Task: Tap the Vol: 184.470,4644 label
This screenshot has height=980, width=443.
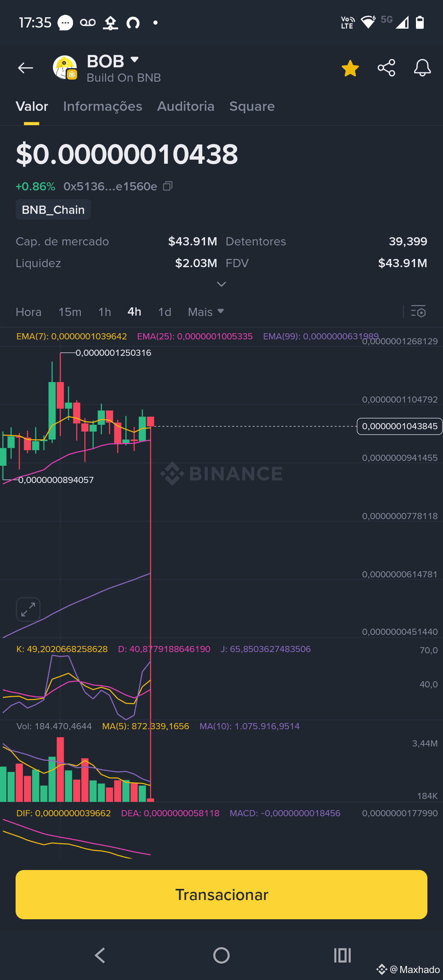Action: tap(54, 726)
